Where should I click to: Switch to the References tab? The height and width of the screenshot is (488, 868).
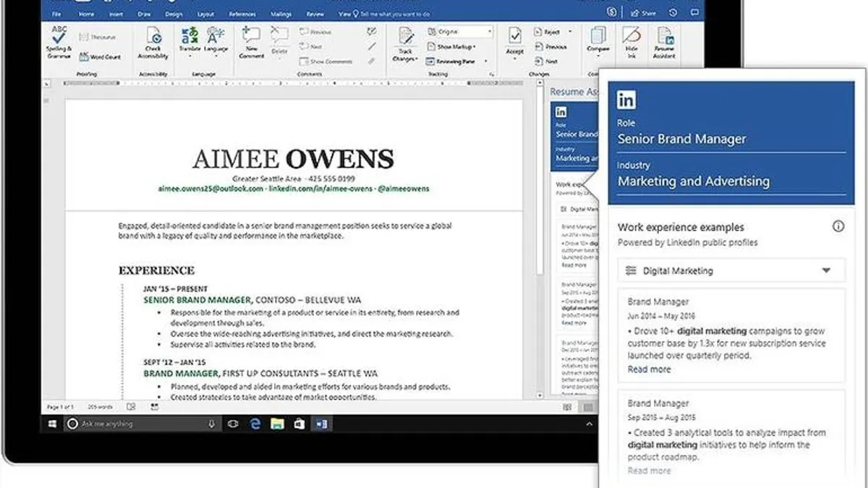242,14
